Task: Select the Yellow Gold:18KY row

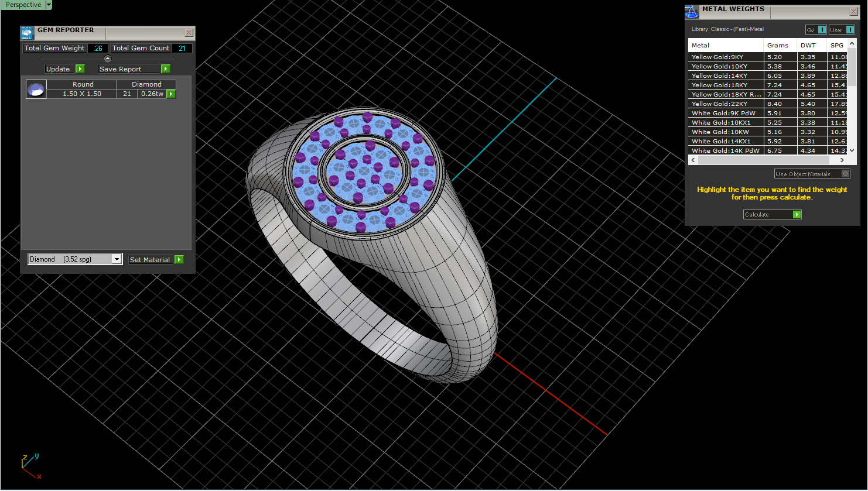Action: pyautogui.click(x=768, y=85)
